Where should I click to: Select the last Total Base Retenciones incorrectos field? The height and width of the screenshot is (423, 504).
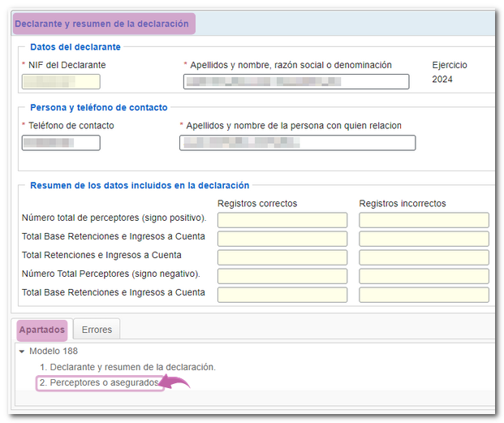424,295
